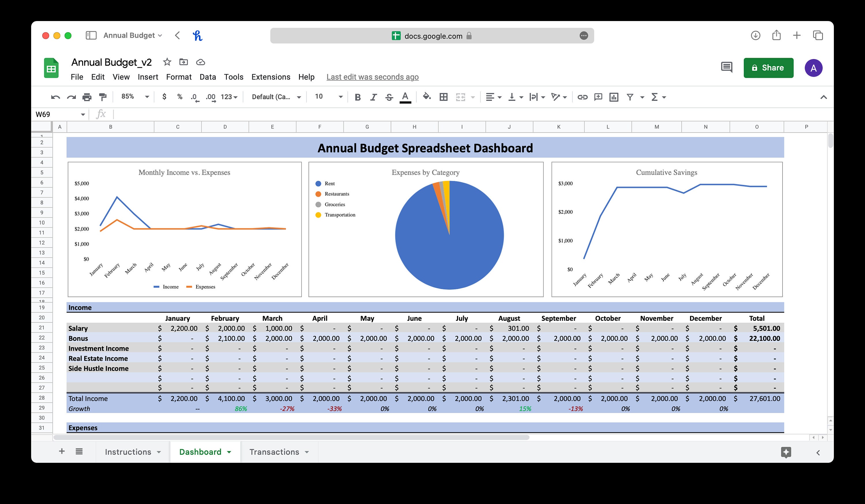Create a filter using the funnel icon

click(x=630, y=97)
